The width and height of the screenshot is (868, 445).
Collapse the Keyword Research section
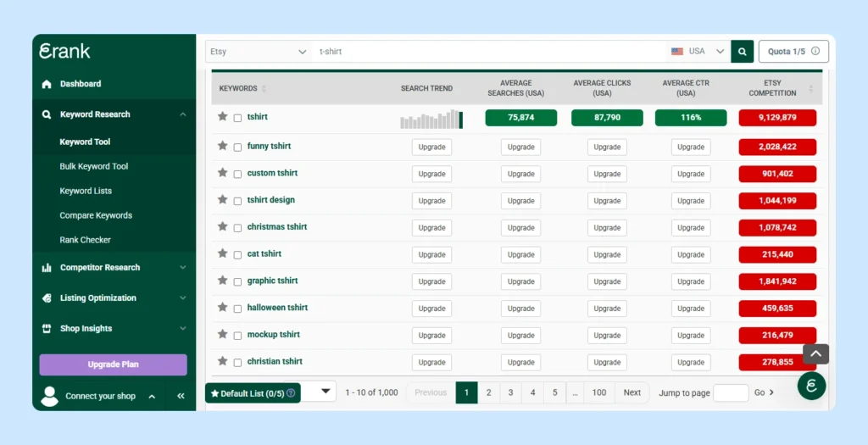coord(183,114)
